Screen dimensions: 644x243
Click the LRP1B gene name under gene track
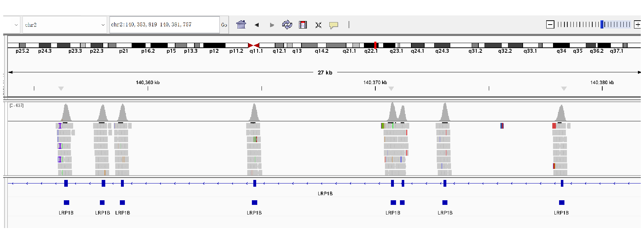click(325, 193)
